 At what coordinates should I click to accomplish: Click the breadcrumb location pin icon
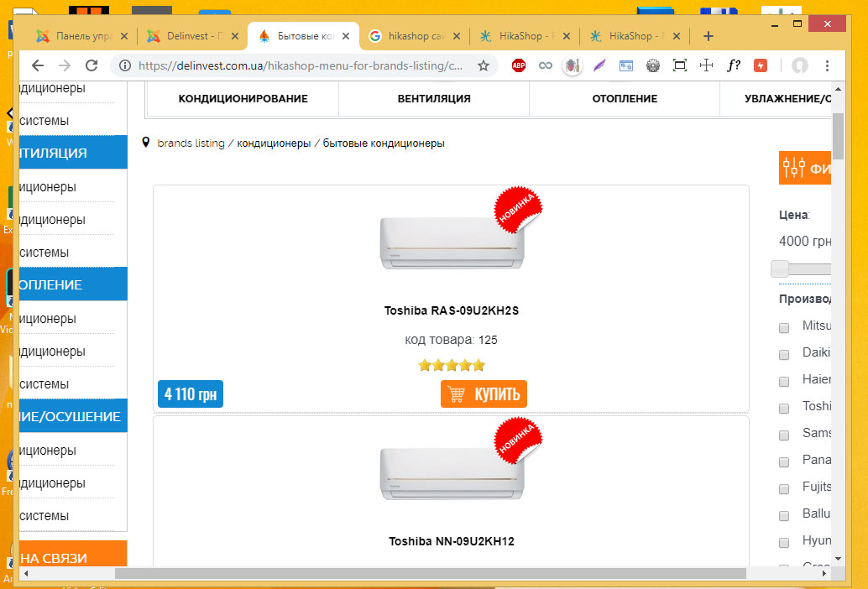(145, 143)
